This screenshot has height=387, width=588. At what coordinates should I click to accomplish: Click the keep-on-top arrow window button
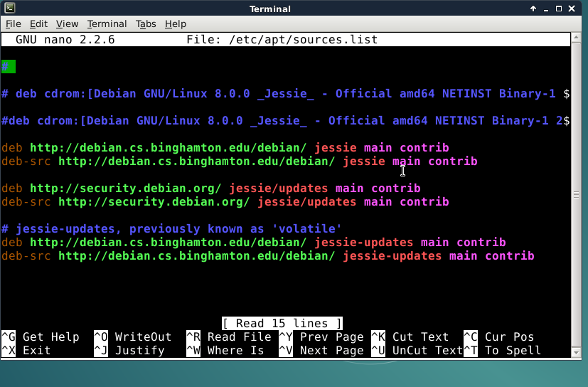(x=533, y=9)
